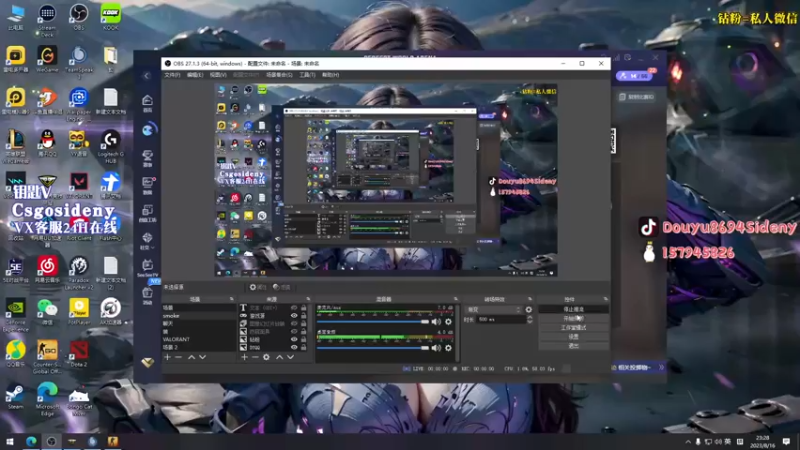Expand the scene transition type dropdown

click(493, 309)
